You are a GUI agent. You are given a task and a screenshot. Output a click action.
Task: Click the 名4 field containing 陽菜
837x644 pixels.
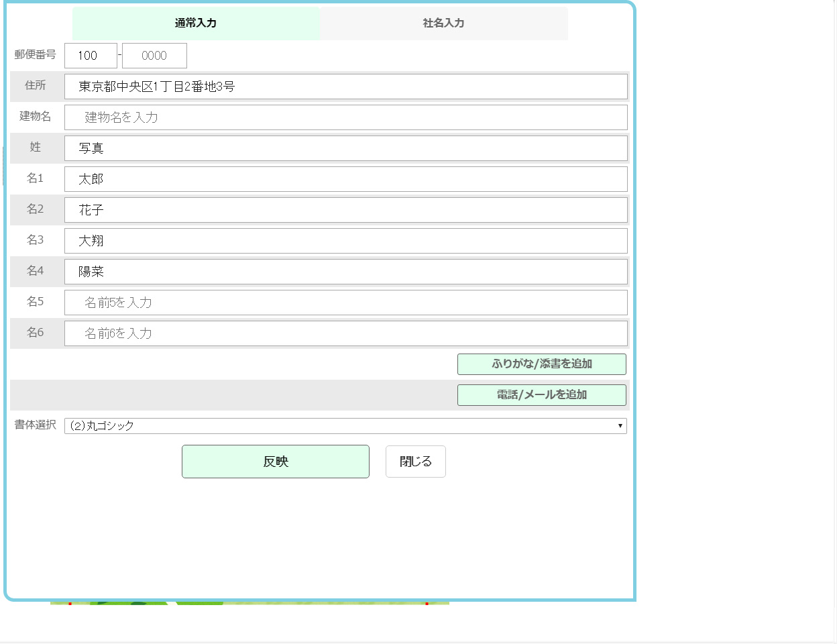(x=345, y=272)
